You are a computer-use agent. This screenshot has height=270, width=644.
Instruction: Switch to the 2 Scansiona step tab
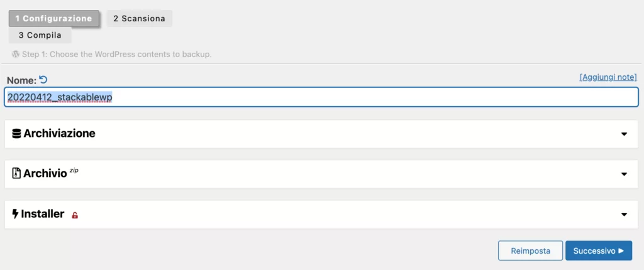click(139, 18)
